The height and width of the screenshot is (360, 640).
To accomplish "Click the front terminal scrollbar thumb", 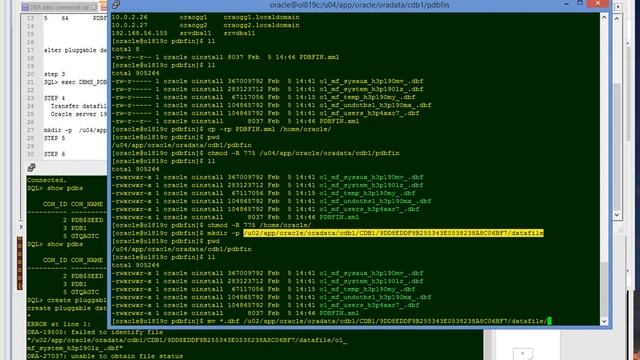I will click(604, 289).
